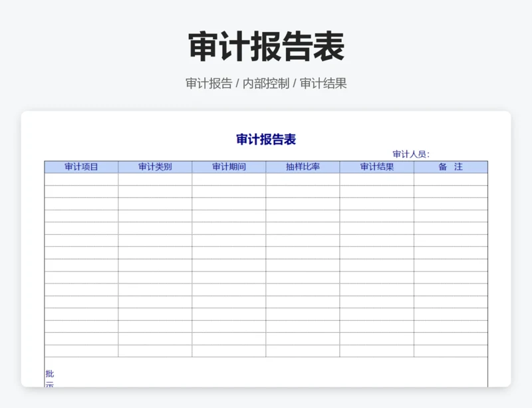This screenshot has height=408, width=532.
Task: Select the 审计类别 column header
Action: tap(155, 167)
